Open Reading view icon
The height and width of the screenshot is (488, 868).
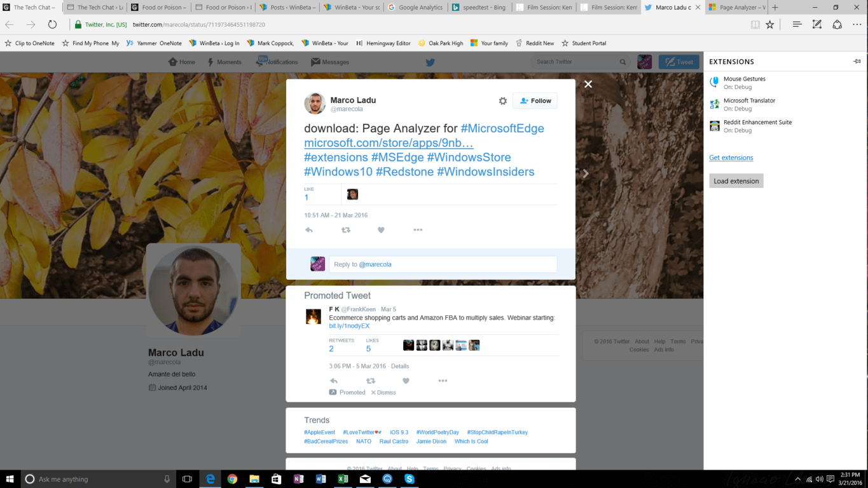pos(755,24)
